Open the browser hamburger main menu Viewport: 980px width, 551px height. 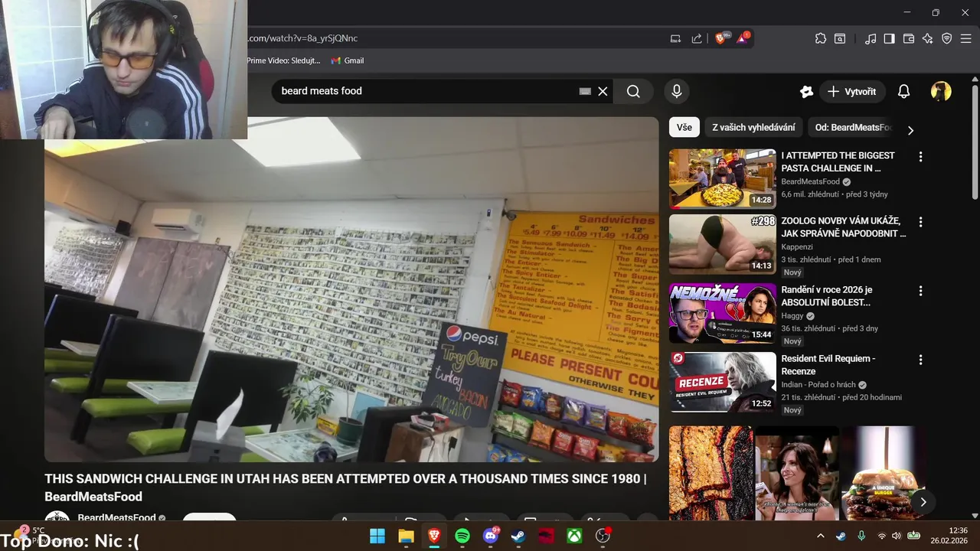[x=966, y=38]
